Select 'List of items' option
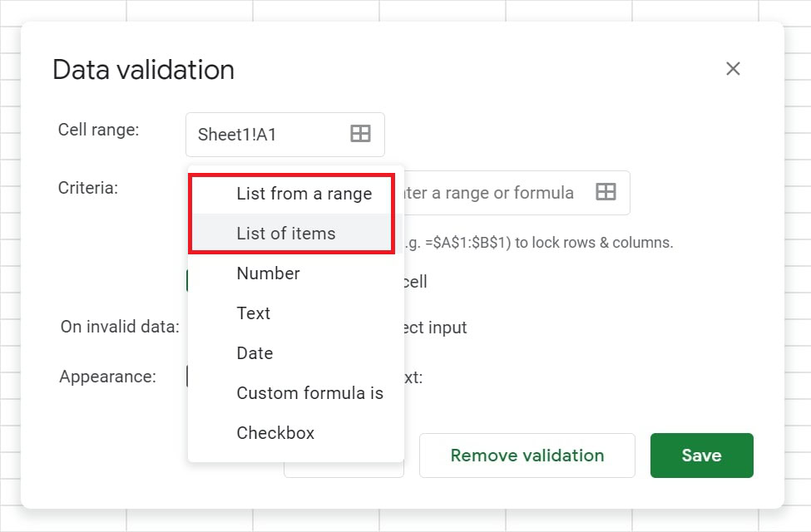This screenshot has height=532, width=811. pyautogui.click(x=286, y=234)
